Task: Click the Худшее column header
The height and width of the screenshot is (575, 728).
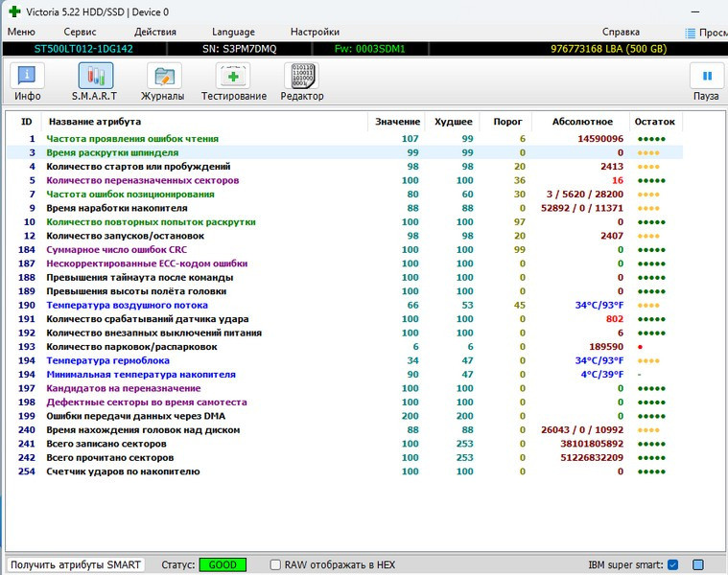Action: point(453,122)
